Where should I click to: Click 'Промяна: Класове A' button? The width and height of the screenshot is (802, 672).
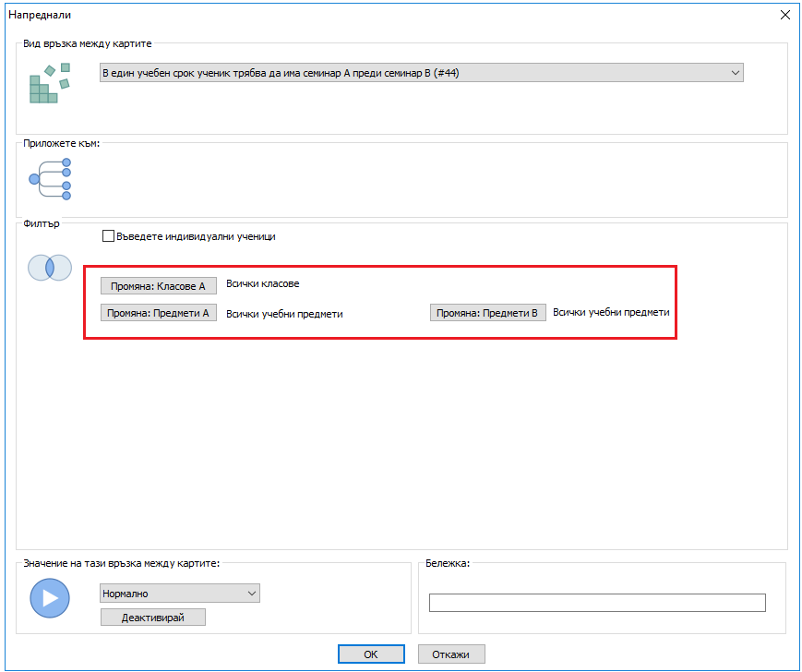158,285
